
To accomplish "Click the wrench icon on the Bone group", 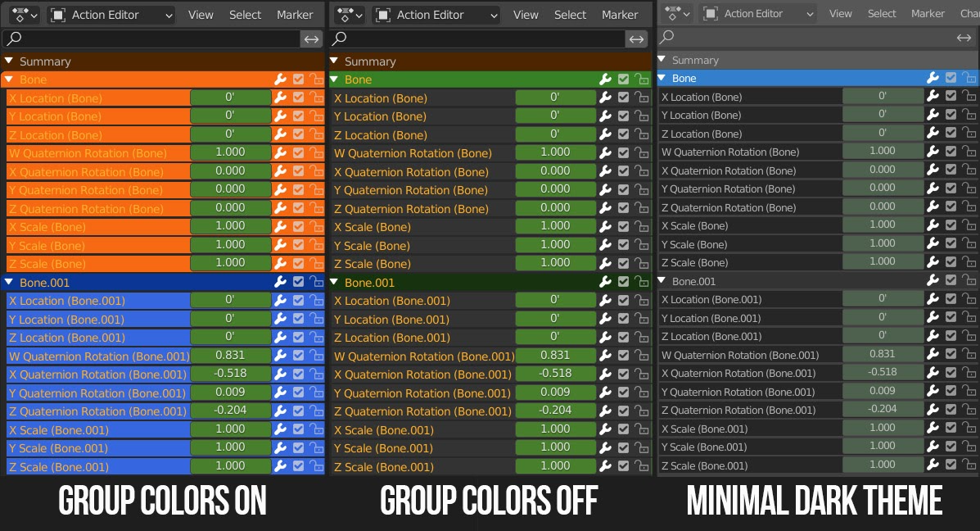I will tap(280, 79).
